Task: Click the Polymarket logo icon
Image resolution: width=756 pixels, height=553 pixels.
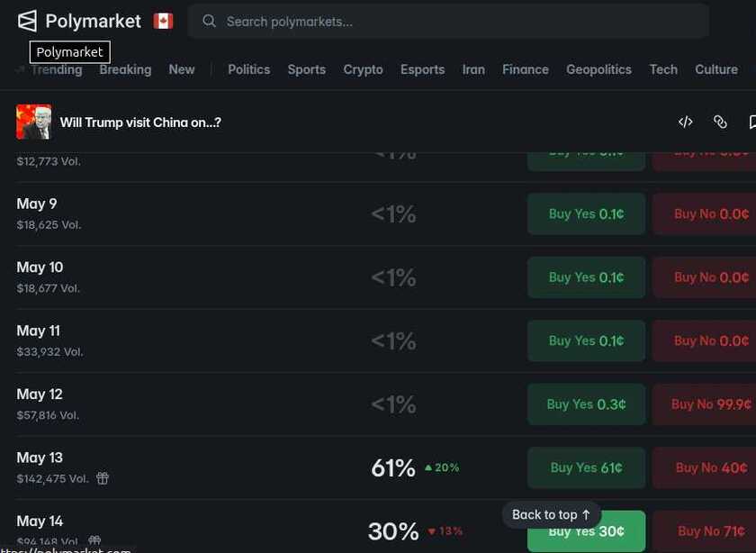Action: (27, 22)
